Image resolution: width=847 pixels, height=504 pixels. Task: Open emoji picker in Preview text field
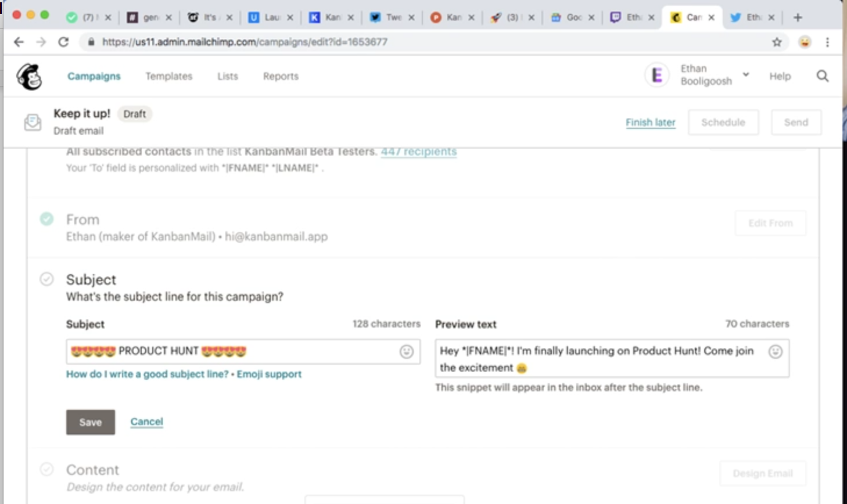776,351
